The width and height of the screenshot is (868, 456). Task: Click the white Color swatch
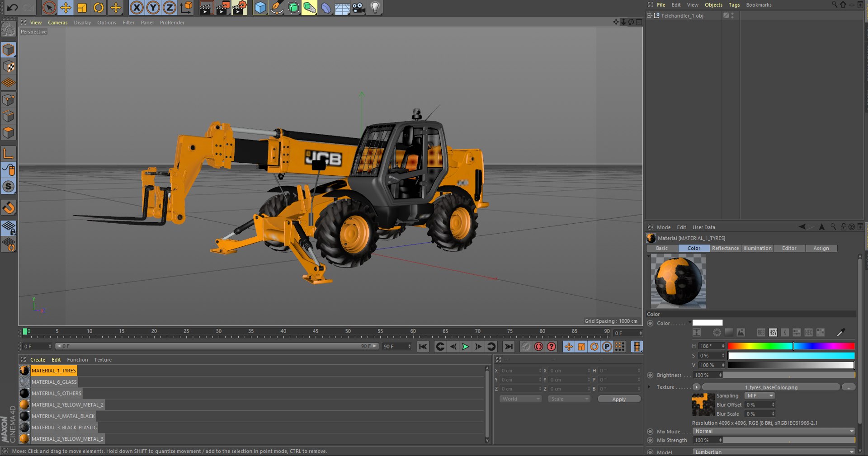708,323
